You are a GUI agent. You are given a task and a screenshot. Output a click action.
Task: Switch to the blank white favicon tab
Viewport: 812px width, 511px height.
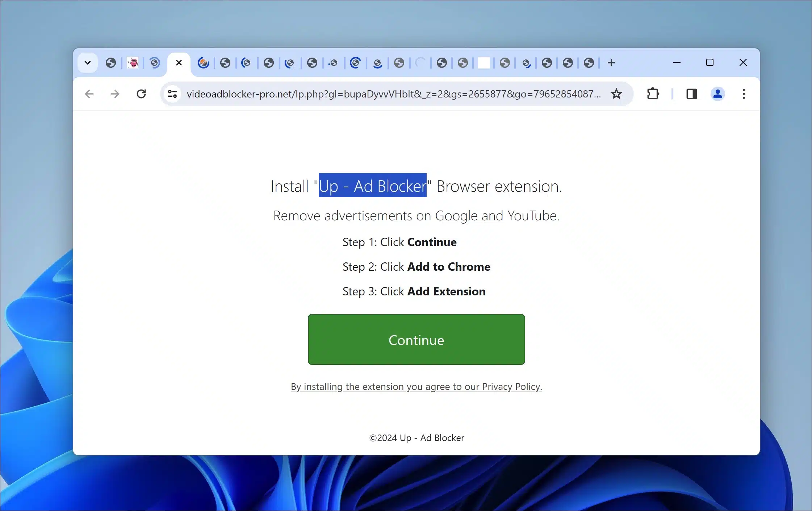click(x=484, y=63)
